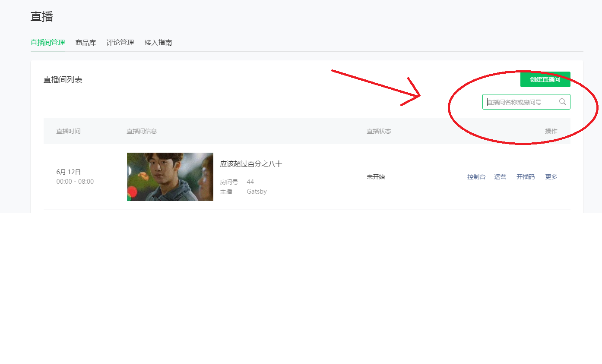Focus the 直播间名称或房间号 search field
Image resolution: width=602 pixels, height=364 pixels.
[x=520, y=102]
